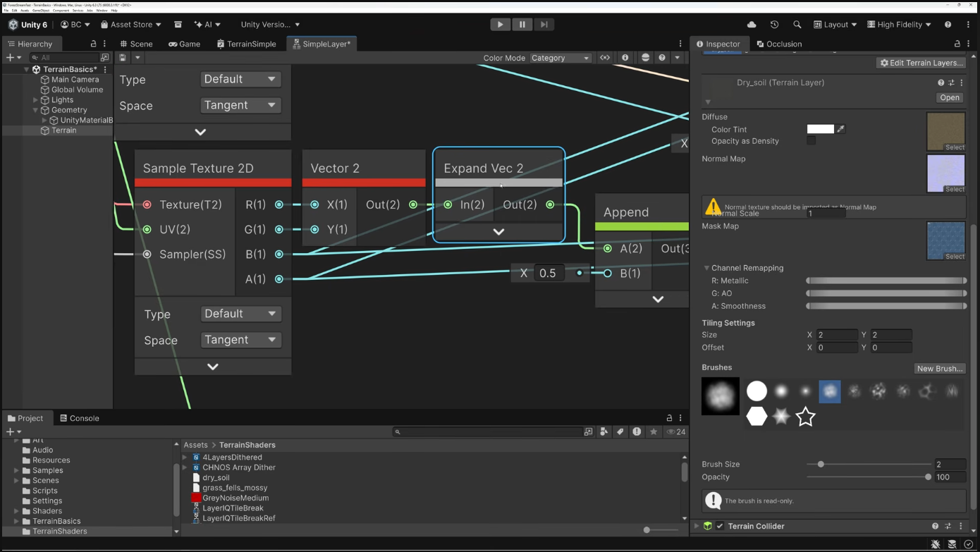
Task: Lock the Project panel with padlock
Action: click(669, 418)
